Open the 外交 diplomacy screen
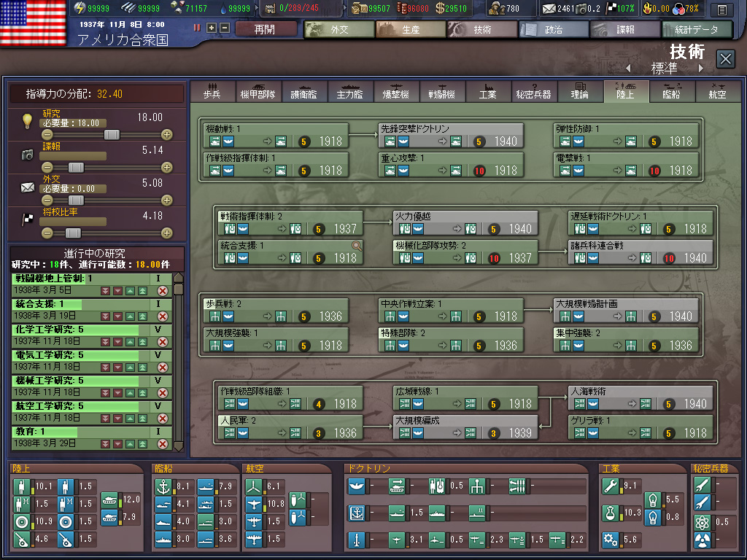 (338, 30)
